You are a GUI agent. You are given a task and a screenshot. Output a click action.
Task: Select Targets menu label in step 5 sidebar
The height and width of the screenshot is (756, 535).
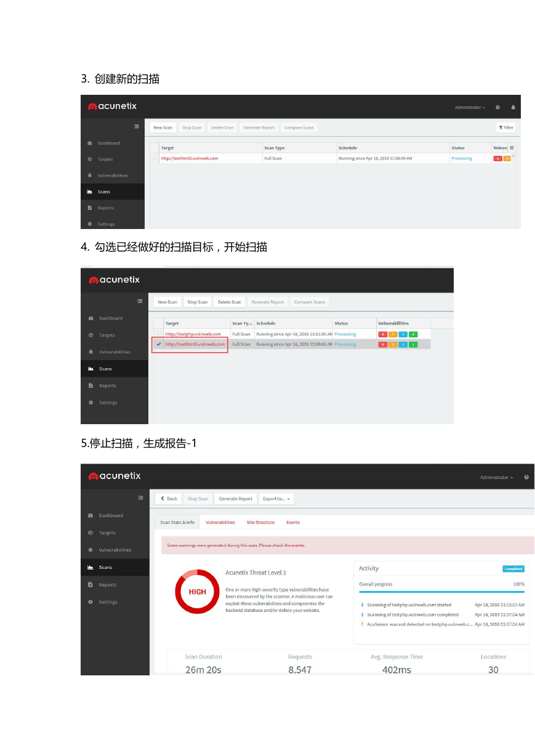(x=107, y=533)
